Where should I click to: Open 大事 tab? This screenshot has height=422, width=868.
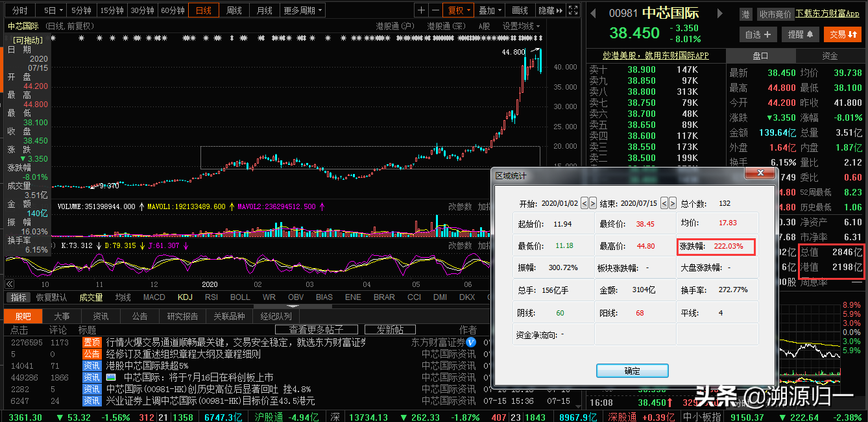point(62,316)
